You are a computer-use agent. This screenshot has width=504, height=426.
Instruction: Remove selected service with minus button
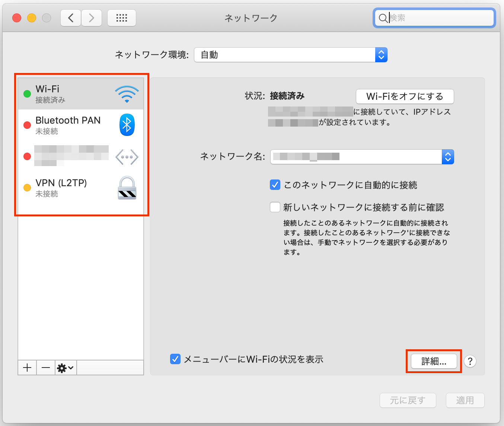46,368
